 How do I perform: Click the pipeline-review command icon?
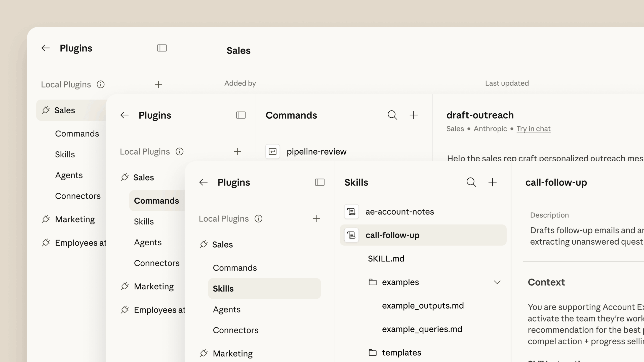point(272,151)
